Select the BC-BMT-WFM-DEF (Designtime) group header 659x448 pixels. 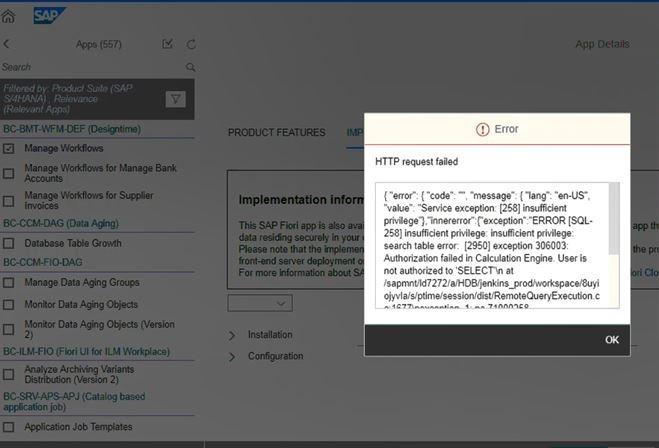[x=72, y=129]
